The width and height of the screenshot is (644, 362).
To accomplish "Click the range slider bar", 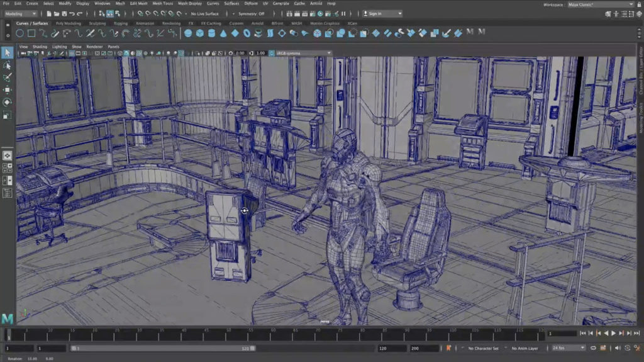I will [163, 348].
